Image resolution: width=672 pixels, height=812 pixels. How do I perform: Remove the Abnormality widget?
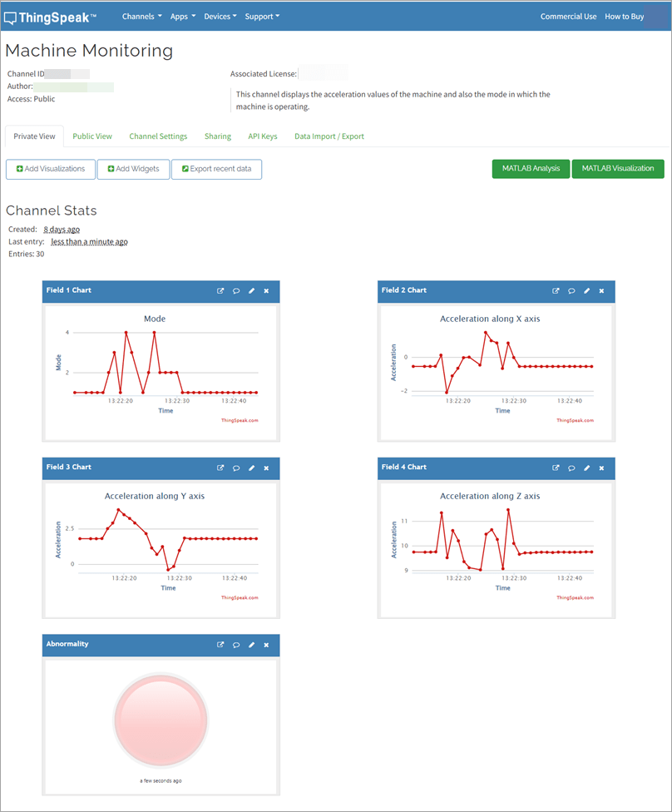[x=266, y=645]
